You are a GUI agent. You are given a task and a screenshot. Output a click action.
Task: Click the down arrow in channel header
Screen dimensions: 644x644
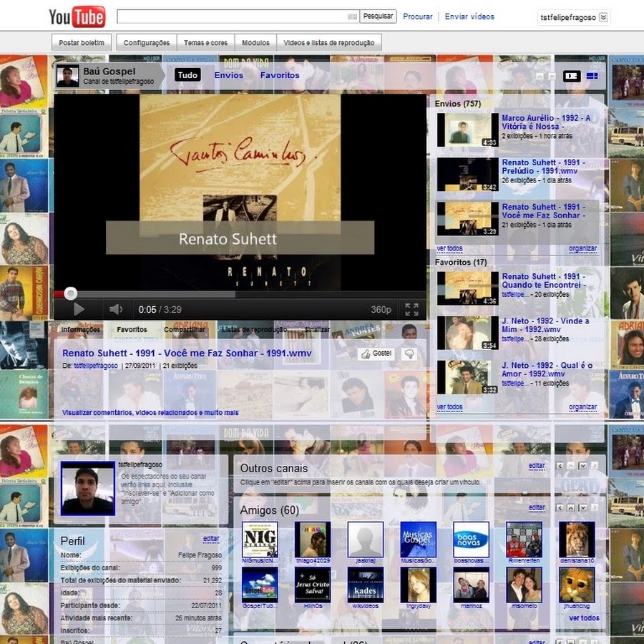(552, 77)
